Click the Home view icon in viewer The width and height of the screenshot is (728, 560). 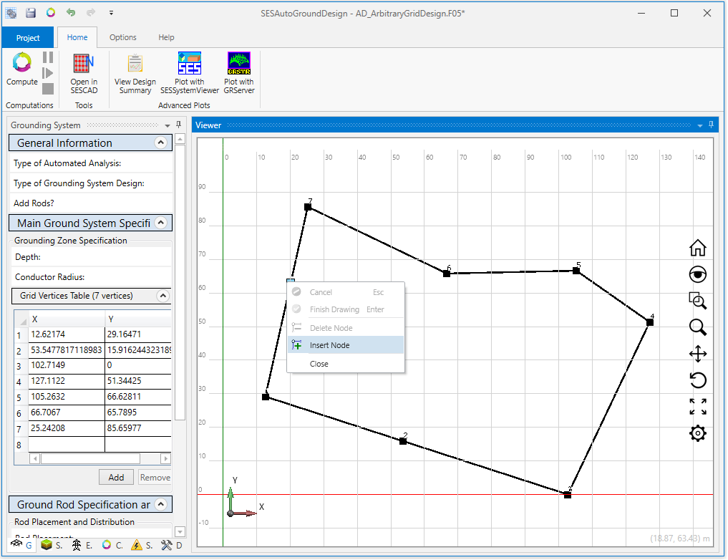[x=697, y=248]
